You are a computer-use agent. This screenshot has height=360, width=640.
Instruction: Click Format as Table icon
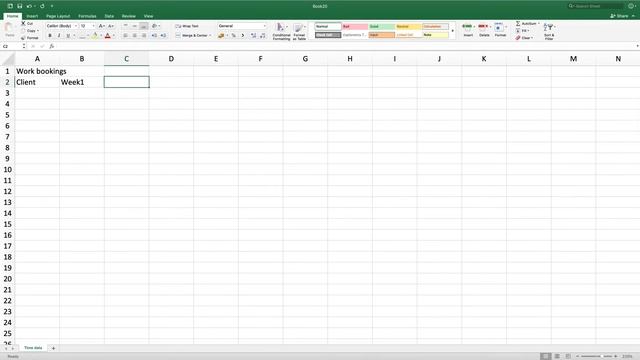point(299,31)
